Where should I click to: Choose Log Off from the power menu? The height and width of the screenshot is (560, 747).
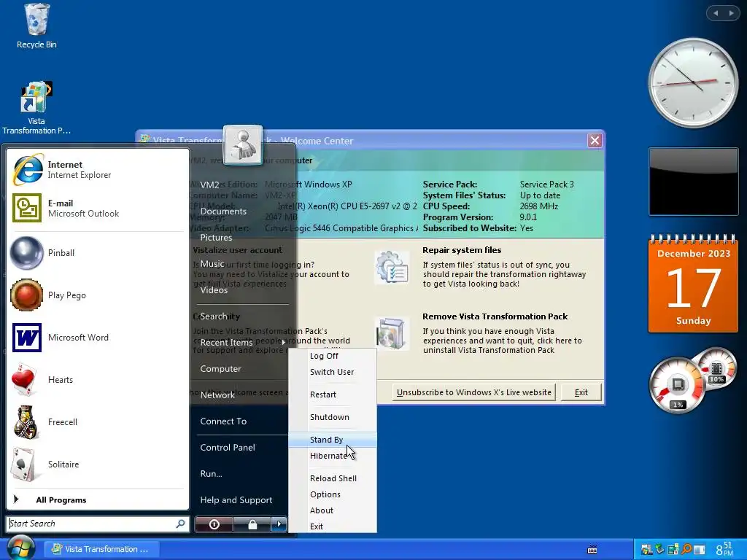333,356
